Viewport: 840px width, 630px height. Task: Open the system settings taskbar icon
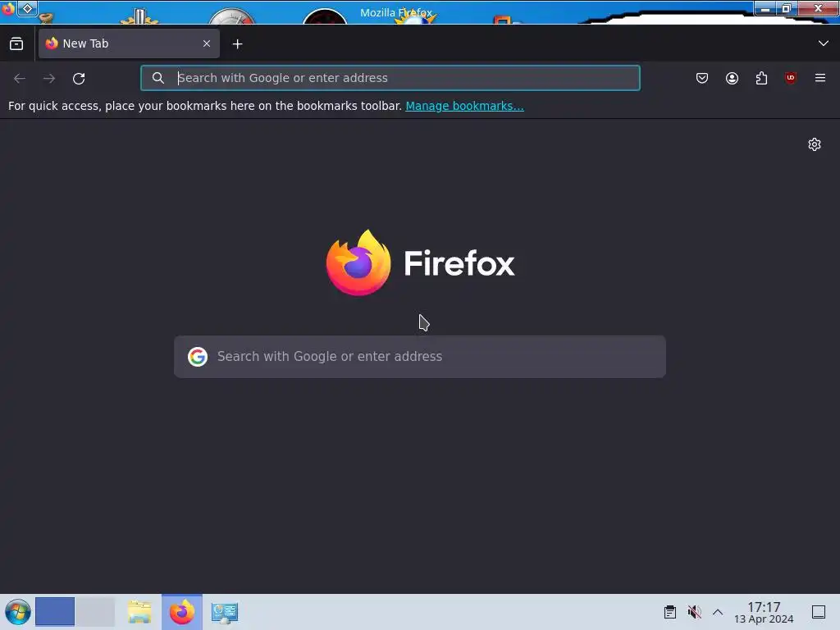pos(225,612)
